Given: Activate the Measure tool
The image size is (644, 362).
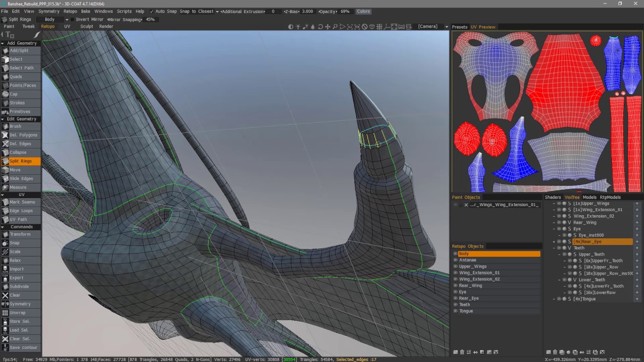Looking at the screenshot, I should click(21, 187).
